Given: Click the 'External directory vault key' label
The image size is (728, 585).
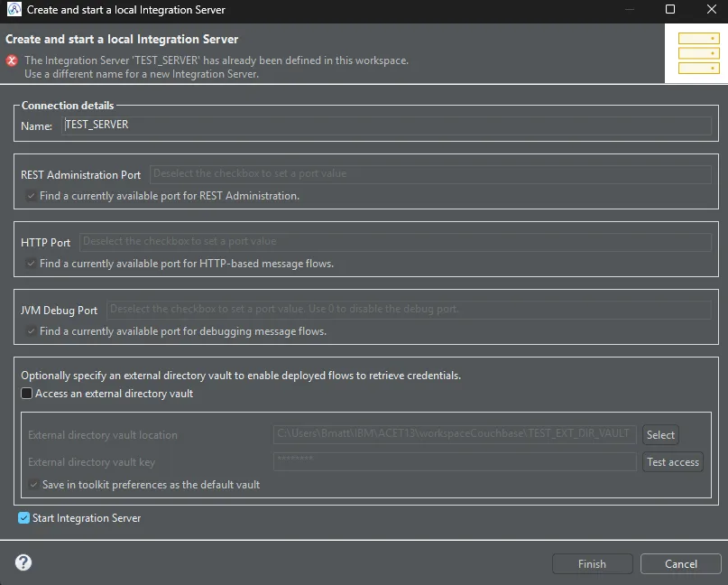Looking at the screenshot, I should click(91, 462).
